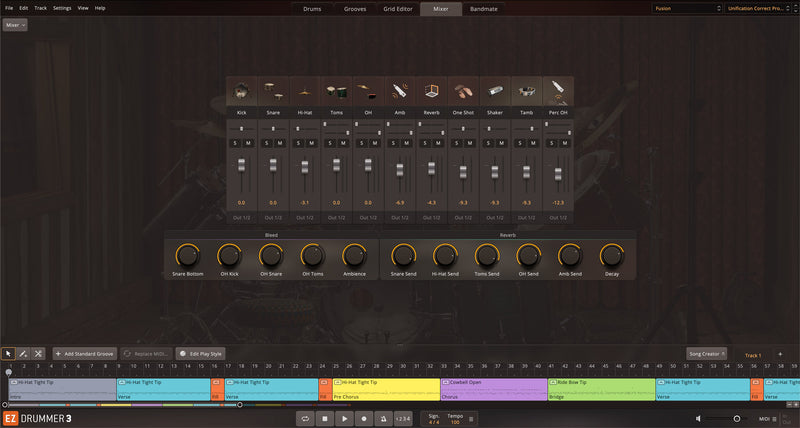Click the Edit Play Style button

coord(201,354)
